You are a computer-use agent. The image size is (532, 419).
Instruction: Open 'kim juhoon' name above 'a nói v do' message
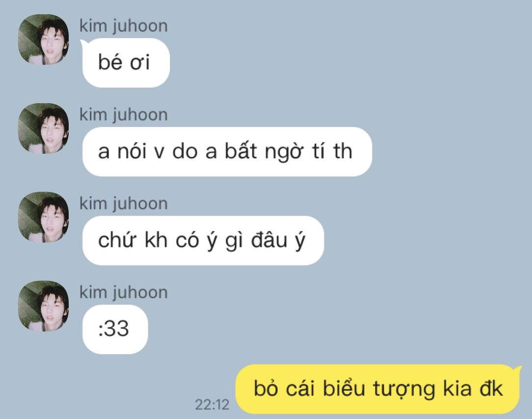[x=124, y=115]
